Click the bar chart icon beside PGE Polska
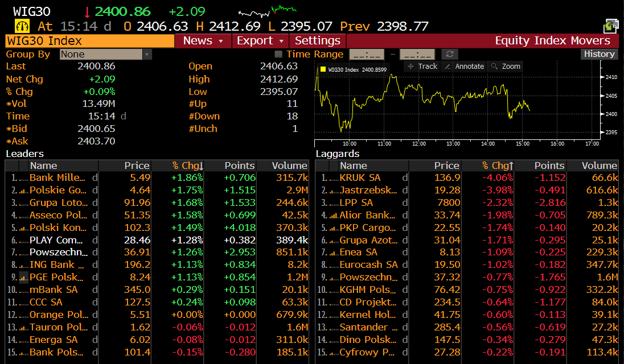The width and height of the screenshot is (624, 364). 23,277
